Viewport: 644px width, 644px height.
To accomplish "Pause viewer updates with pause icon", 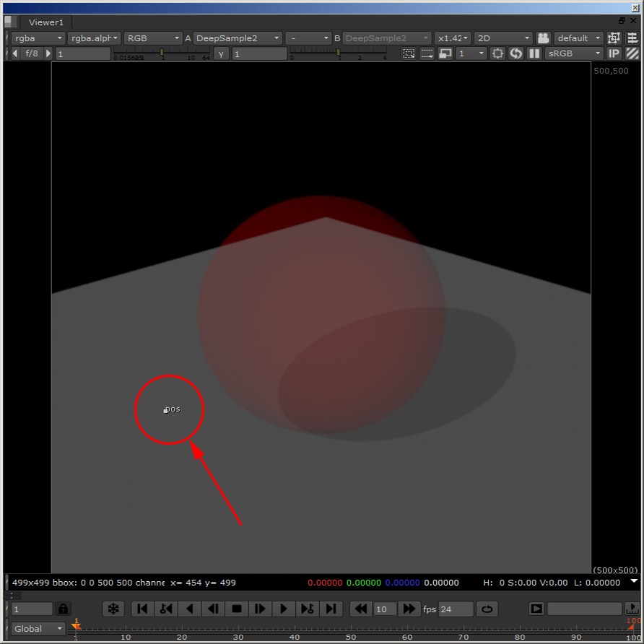I will pos(534,53).
